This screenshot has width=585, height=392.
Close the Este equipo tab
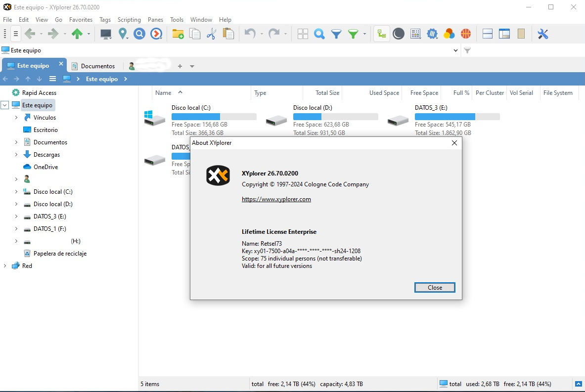[61, 64]
